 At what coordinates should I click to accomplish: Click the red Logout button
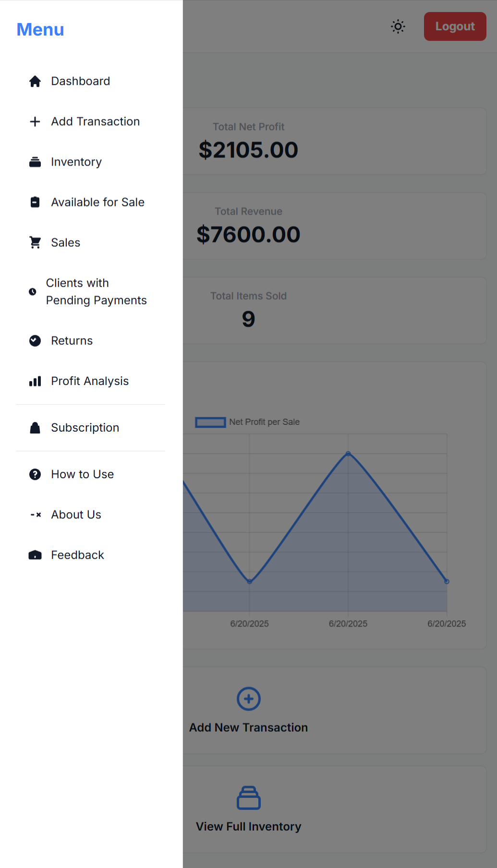pyautogui.click(x=455, y=26)
